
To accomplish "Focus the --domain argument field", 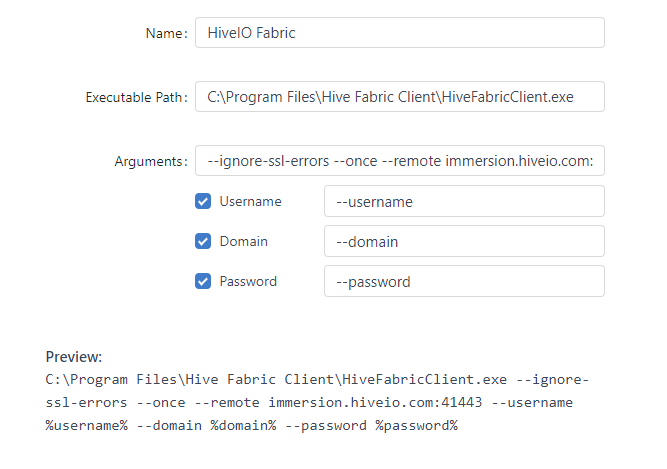I will tap(464, 241).
